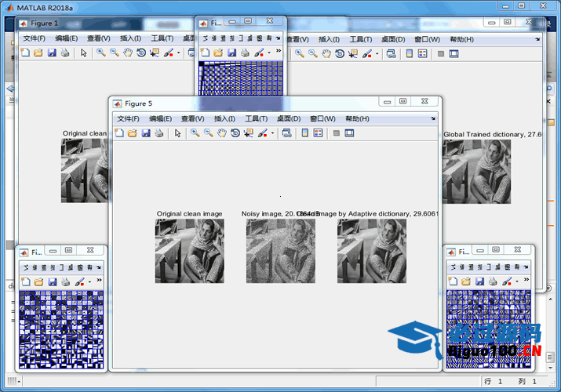Click the Open File icon in Figure 1
This screenshot has height=392, width=561.
point(38,53)
